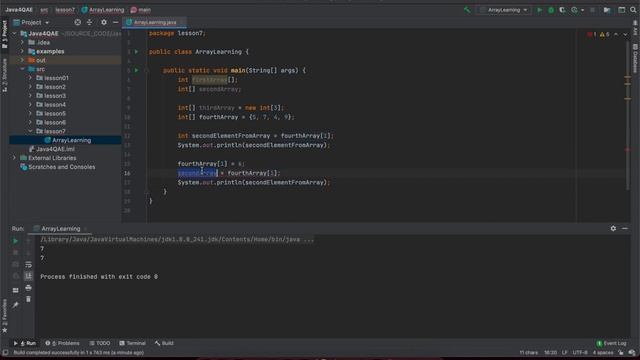Click the main method breadcrumb
The image size is (640, 360).
140,10
